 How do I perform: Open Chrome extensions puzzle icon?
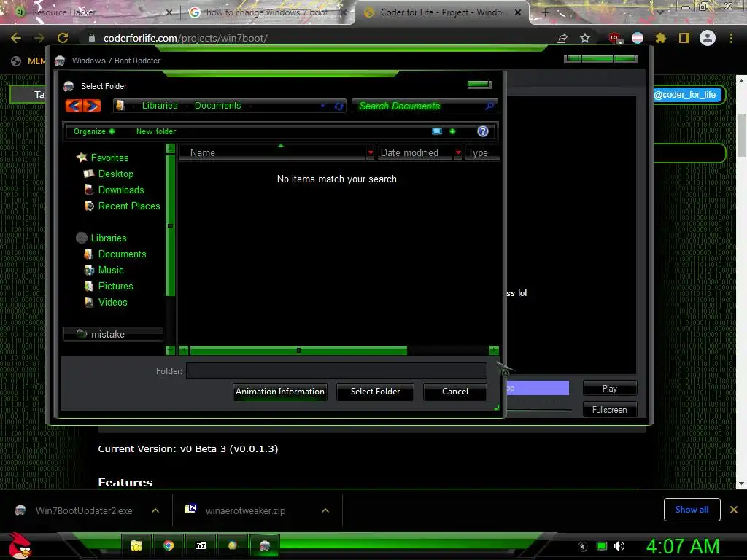[660, 38]
